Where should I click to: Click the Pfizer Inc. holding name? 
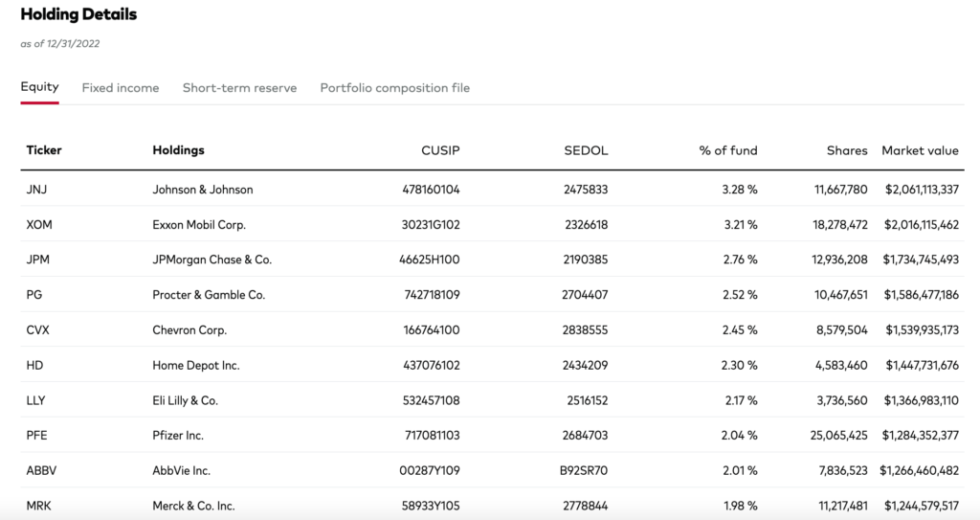pos(178,436)
